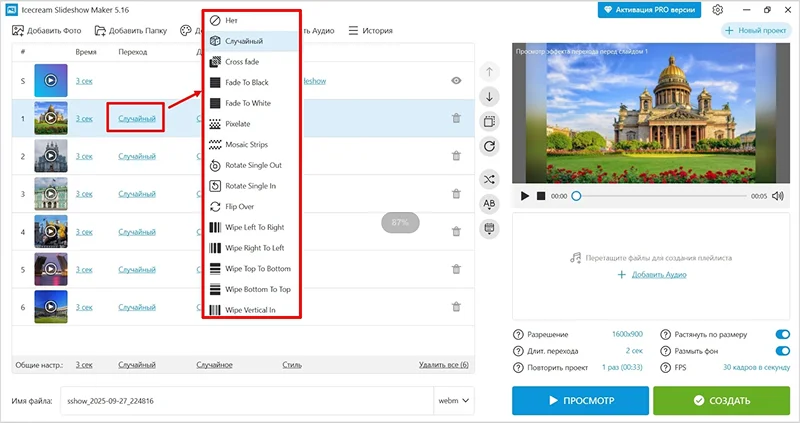Select Случайный transition in the dropdown list
Viewport: 800px width, 423px height.
tap(252, 41)
